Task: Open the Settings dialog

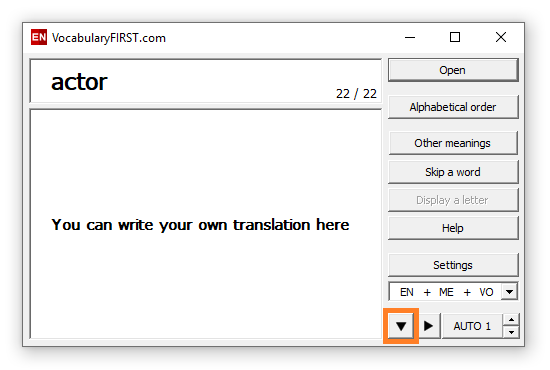Action: point(453,265)
